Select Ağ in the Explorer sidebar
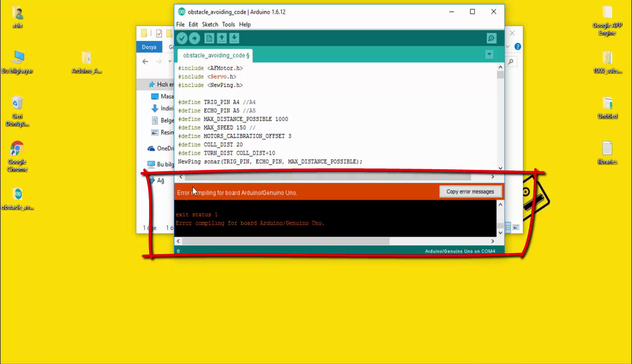 coord(157,181)
